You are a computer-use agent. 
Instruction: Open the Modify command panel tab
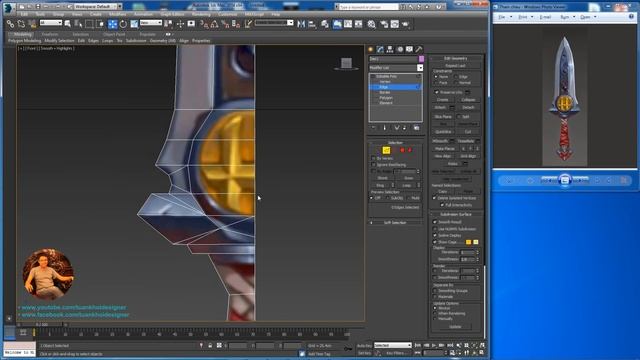pyautogui.click(x=380, y=49)
